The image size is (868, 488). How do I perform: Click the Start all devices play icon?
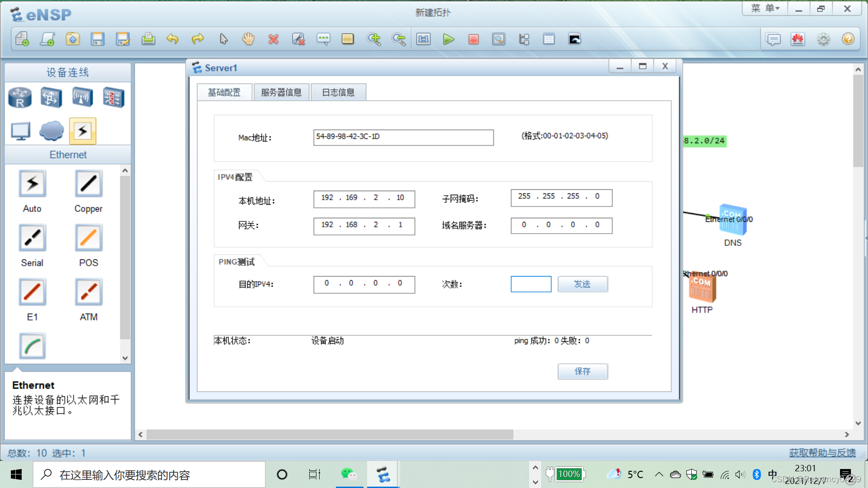[448, 39]
